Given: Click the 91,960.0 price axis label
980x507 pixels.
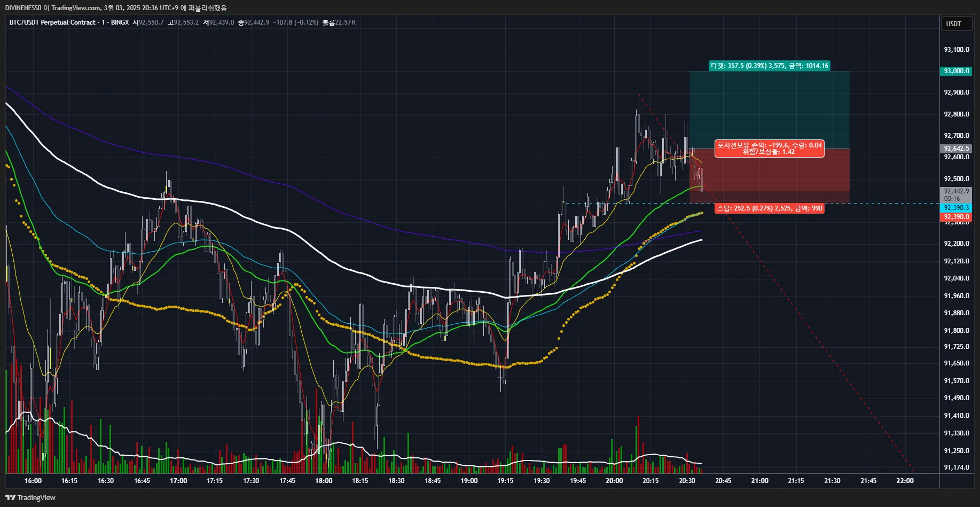Looking at the screenshot, I should pyautogui.click(x=957, y=296).
